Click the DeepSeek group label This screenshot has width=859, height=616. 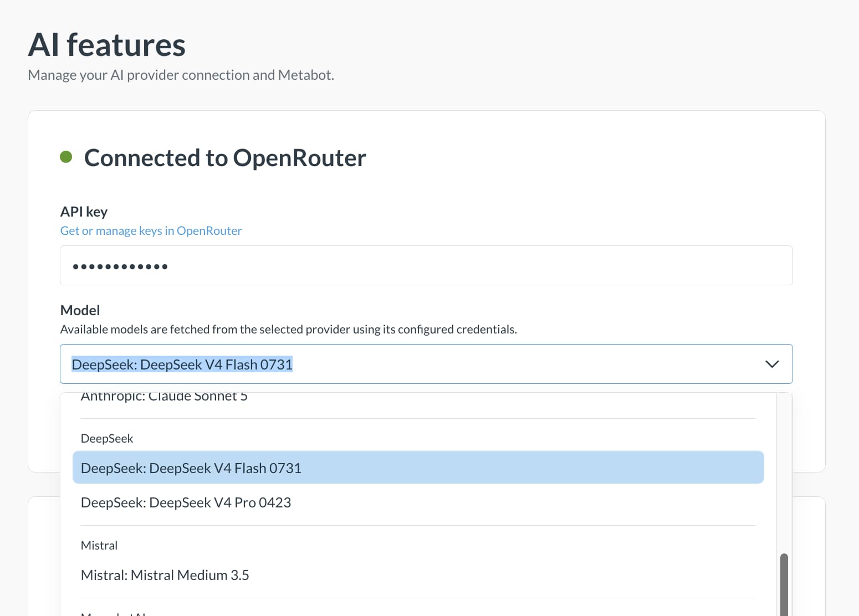107,438
